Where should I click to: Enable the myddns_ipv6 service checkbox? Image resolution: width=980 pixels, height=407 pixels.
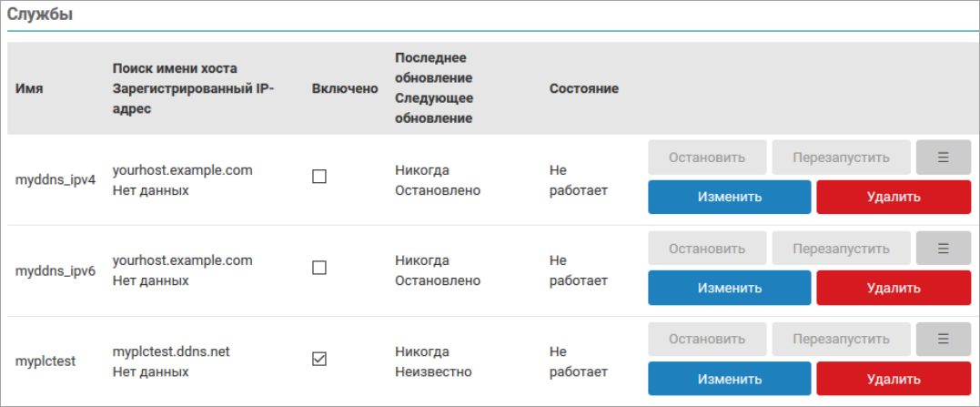click(319, 268)
